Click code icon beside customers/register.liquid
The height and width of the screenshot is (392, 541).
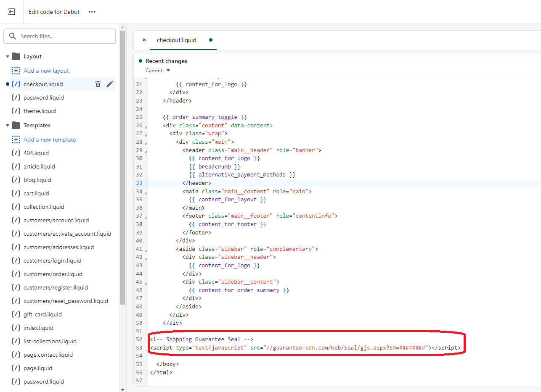[x=16, y=287]
